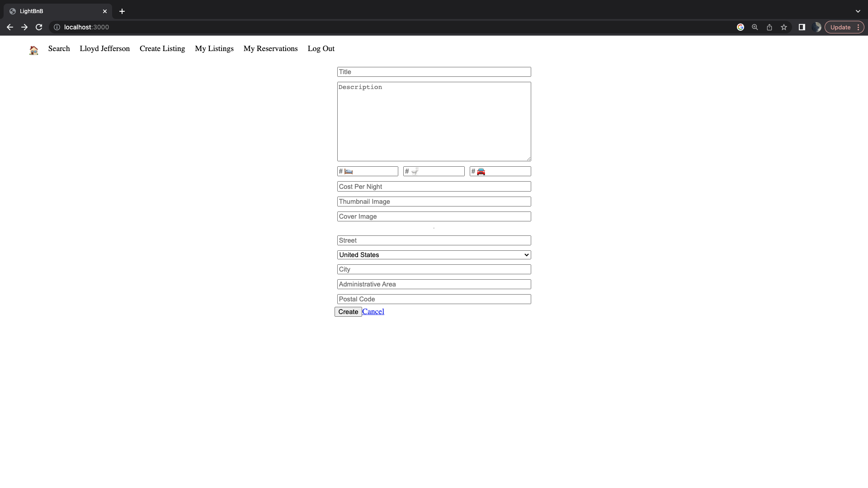
Task: Open the browser side panel icon
Action: tap(802, 27)
